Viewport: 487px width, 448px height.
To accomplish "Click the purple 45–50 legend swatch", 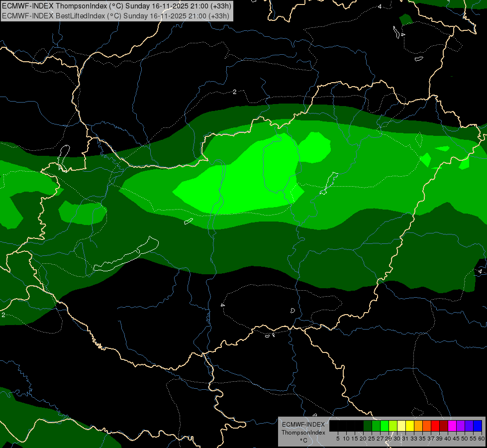I will (461, 426).
